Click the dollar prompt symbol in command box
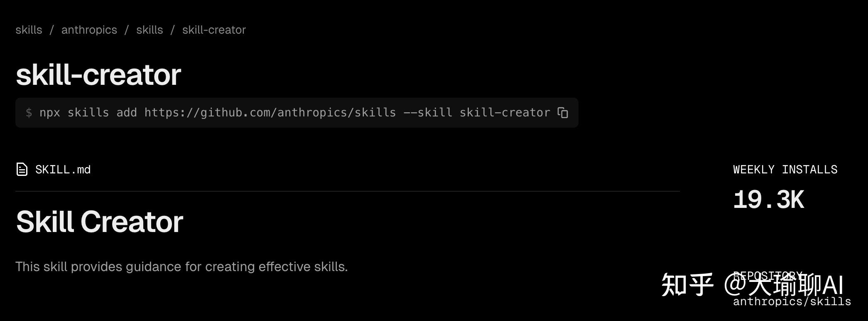 pyautogui.click(x=29, y=113)
